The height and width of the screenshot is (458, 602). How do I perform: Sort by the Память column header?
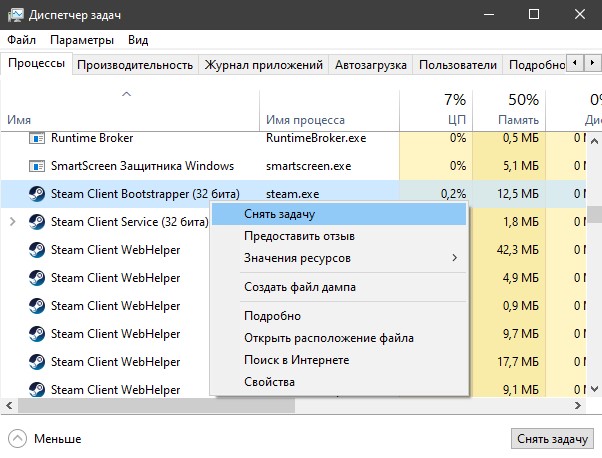pos(509,111)
